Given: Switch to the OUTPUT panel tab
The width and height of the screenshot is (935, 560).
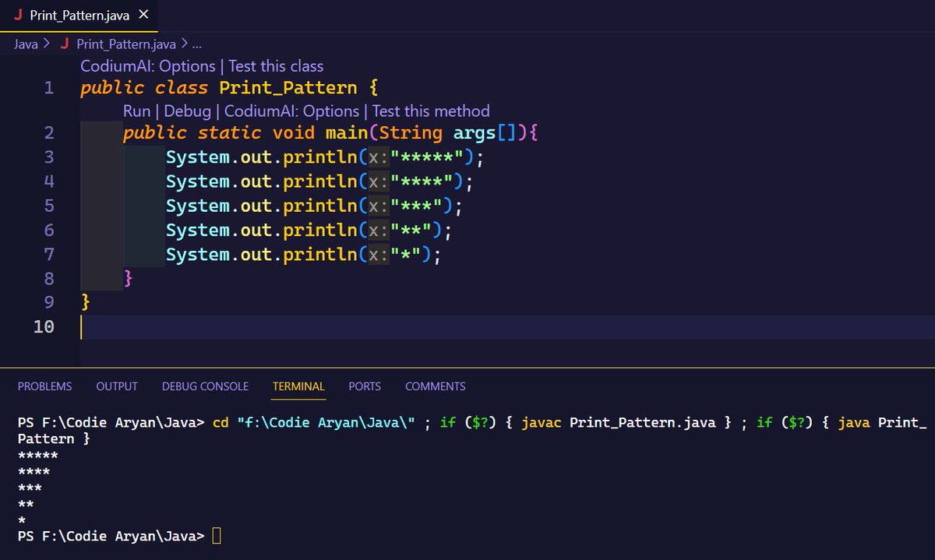Looking at the screenshot, I should [117, 386].
